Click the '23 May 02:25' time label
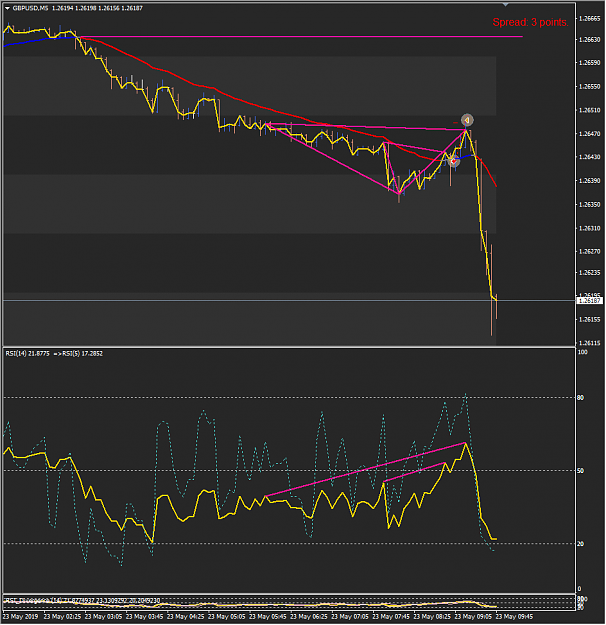Image resolution: width=606 pixels, height=625 pixels. coord(62,617)
